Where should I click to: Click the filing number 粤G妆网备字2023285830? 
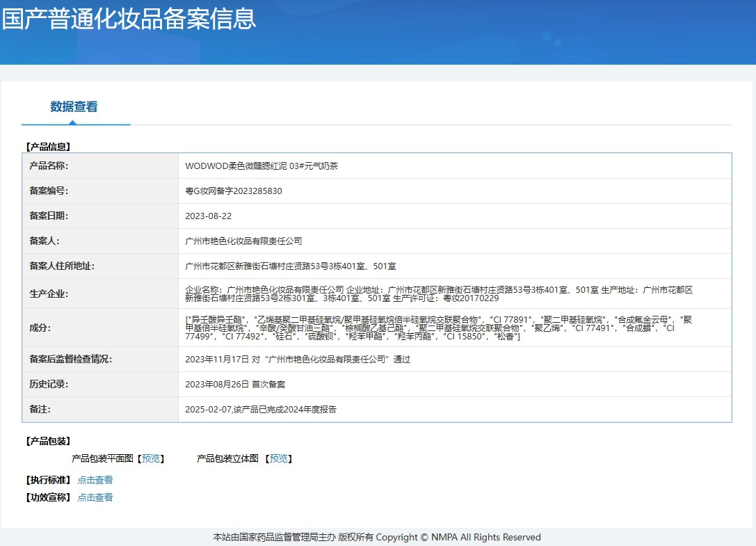coord(234,191)
